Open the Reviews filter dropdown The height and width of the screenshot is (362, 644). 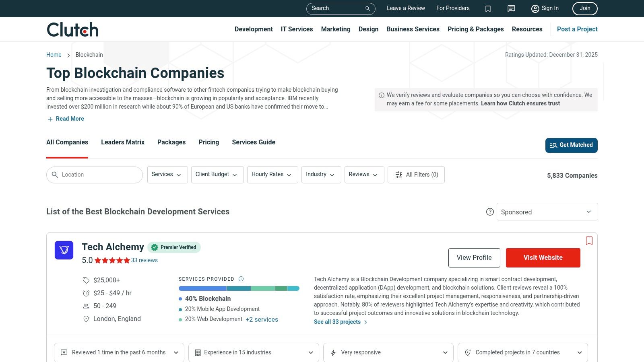[x=364, y=175]
